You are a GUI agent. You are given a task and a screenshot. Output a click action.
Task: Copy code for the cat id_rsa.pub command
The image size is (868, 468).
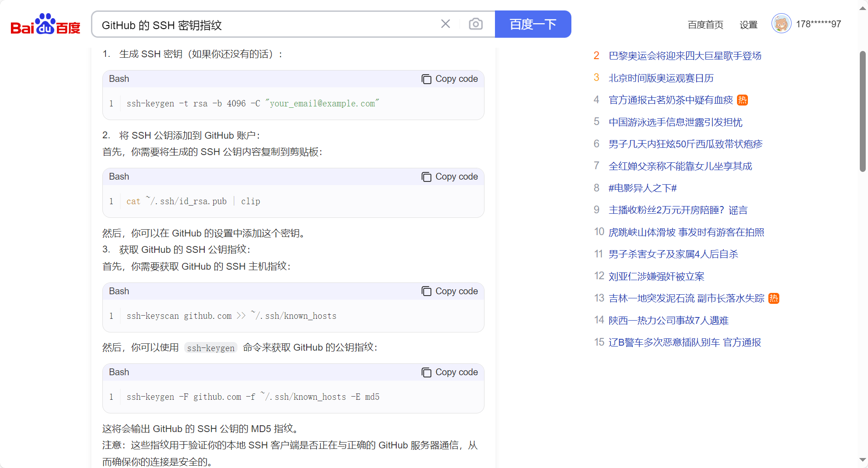[x=449, y=176]
